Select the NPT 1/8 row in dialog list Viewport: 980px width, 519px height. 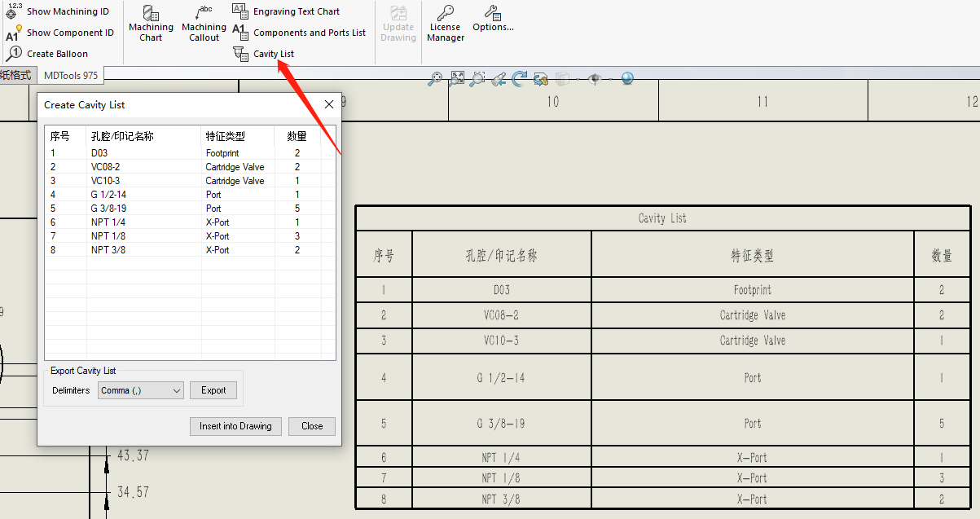coord(189,236)
